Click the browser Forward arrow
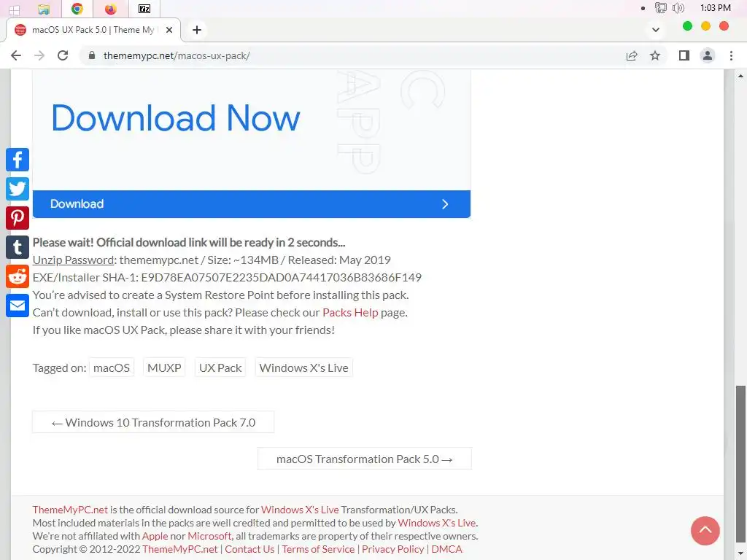Image resolution: width=747 pixels, height=560 pixels. (x=39, y=55)
